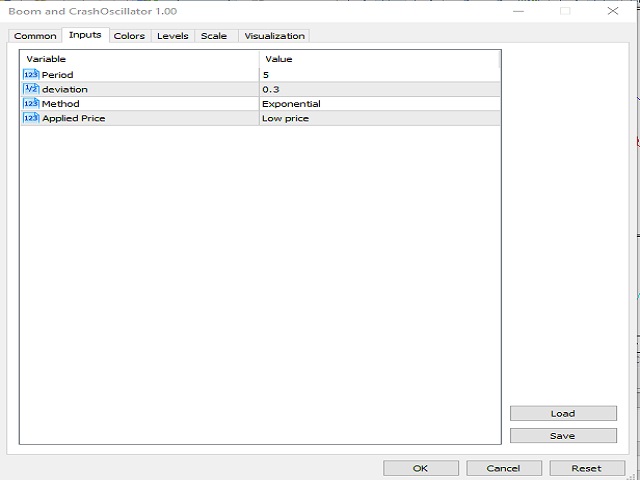Open the Colors tab
The width and height of the screenshot is (640, 480).
(129, 36)
